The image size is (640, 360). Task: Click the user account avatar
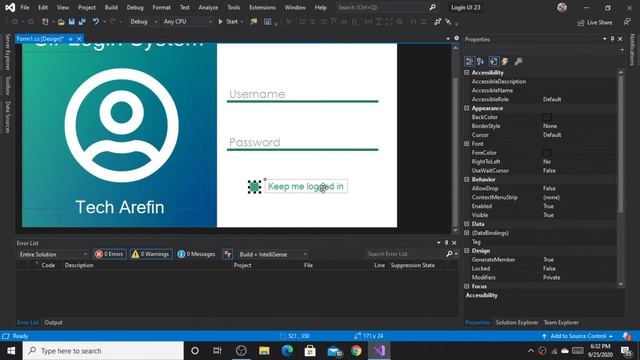pyautogui.click(x=562, y=7)
